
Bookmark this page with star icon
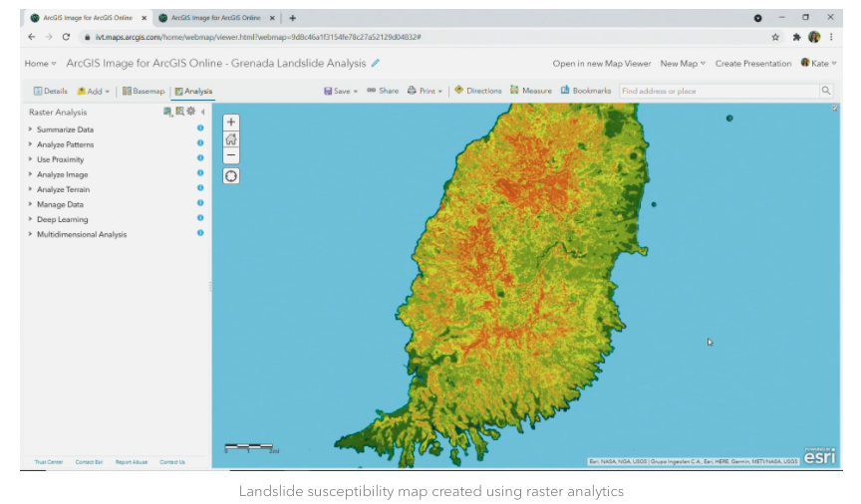click(775, 37)
